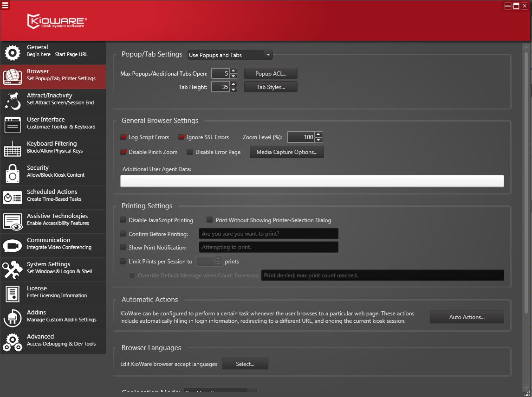The image size is (532, 397).
Task: Click the Assistive Technologies eye icon
Action: click(13, 222)
